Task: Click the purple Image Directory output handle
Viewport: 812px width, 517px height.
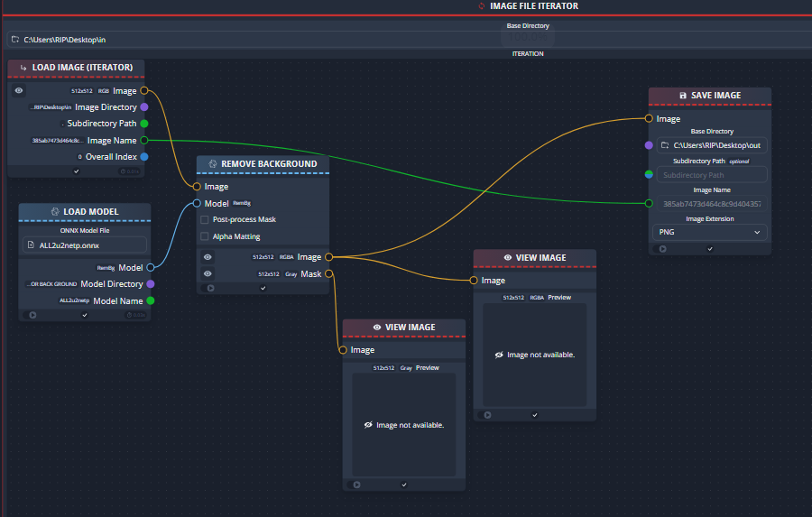Action: 144,107
